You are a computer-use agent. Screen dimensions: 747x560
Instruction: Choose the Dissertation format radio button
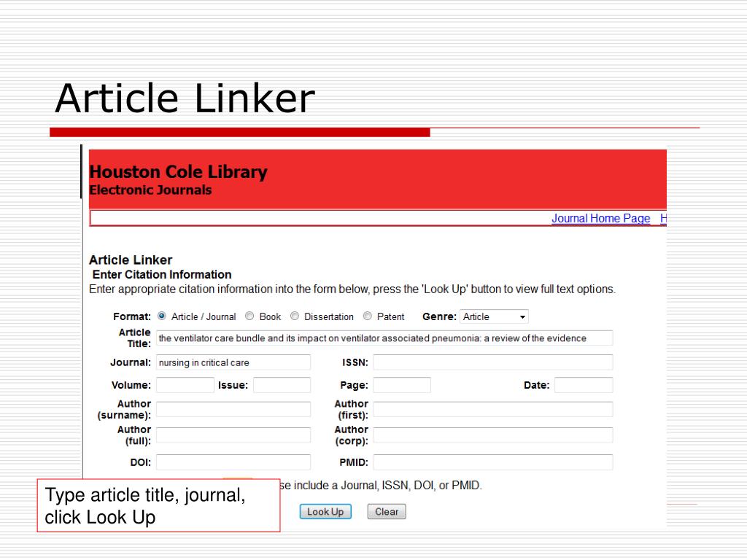click(x=295, y=316)
